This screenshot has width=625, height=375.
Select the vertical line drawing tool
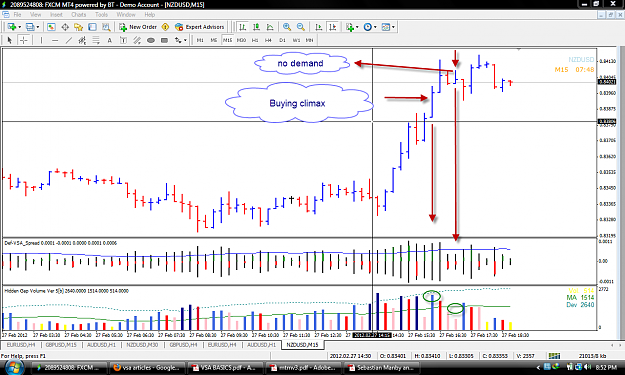coord(41,40)
